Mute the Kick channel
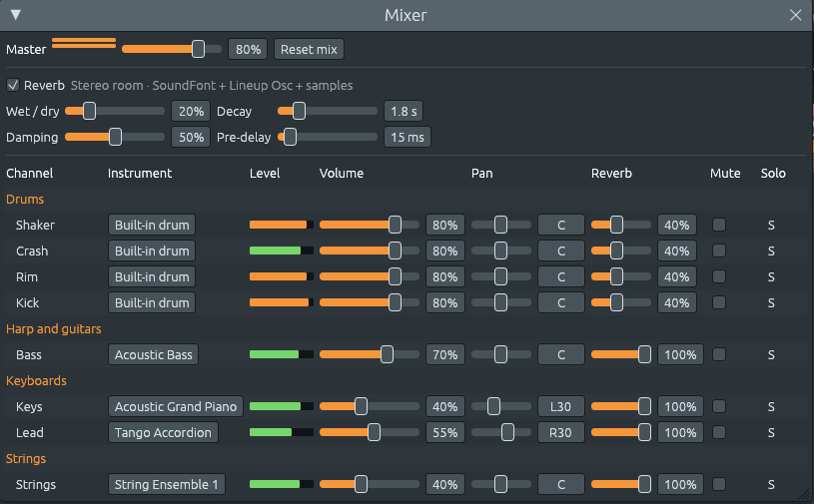The height and width of the screenshot is (504, 814). click(719, 302)
